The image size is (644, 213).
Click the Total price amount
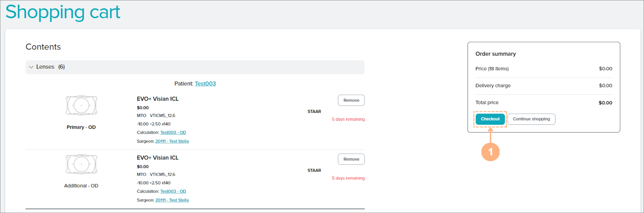coord(605,103)
